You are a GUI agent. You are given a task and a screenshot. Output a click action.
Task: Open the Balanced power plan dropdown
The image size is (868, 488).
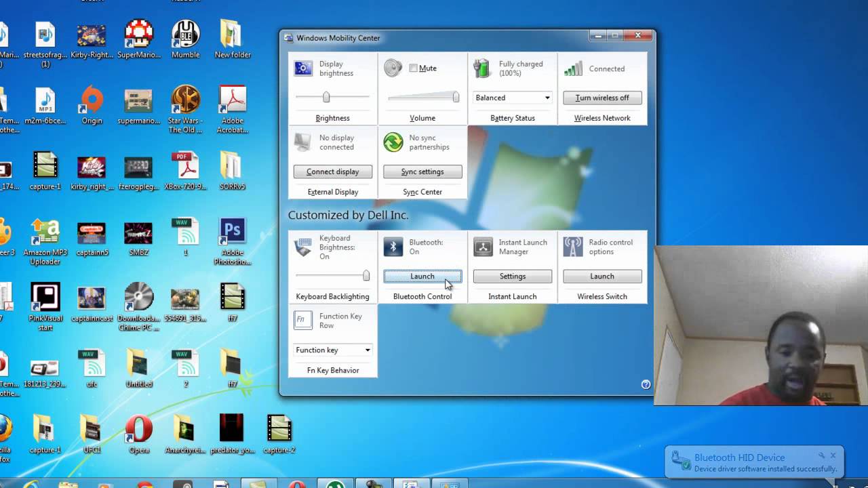[513, 98]
